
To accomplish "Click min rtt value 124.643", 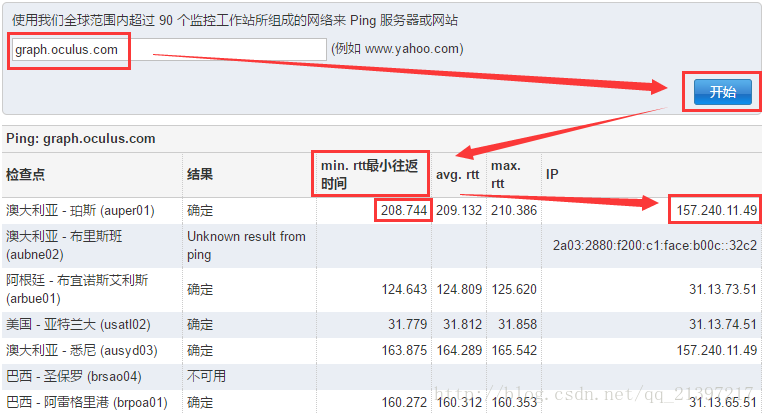I will pos(404,289).
